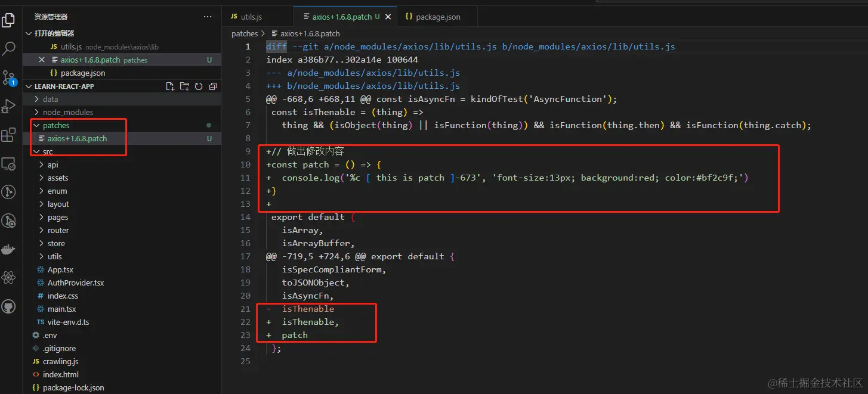The width and height of the screenshot is (868, 394).
Task: Close the axios+1.6.8.patch editor tab
Action: (x=388, y=17)
